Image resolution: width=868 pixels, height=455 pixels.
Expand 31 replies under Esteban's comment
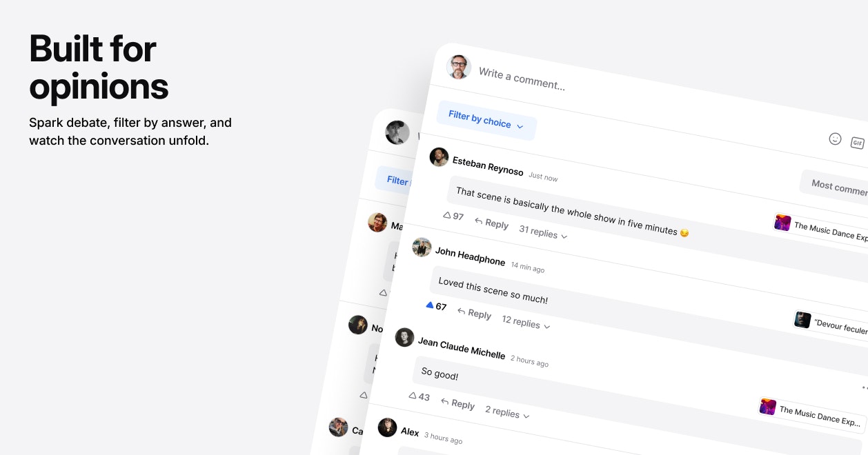tap(543, 233)
